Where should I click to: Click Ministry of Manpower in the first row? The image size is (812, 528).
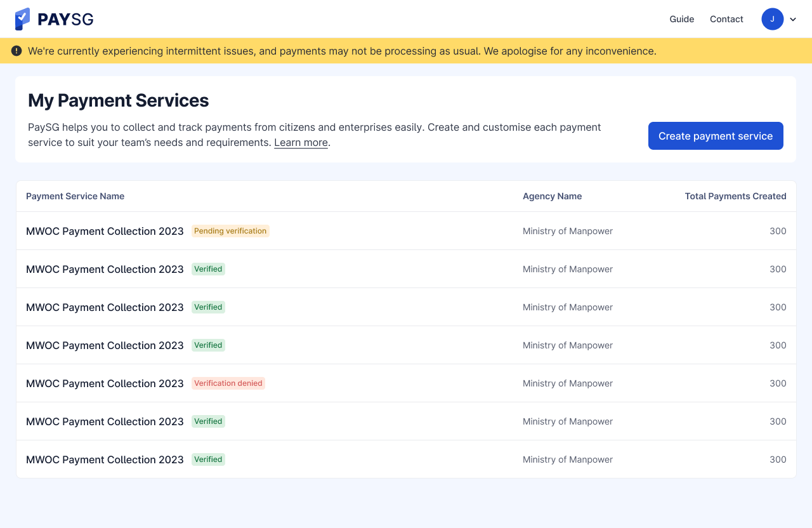click(567, 231)
